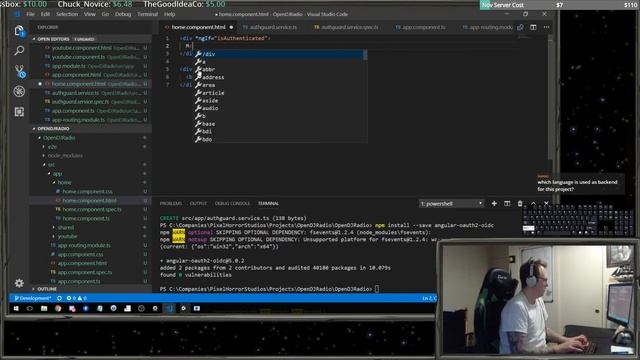Switch to the Debug Console tab

pyautogui.click(x=232, y=203)
